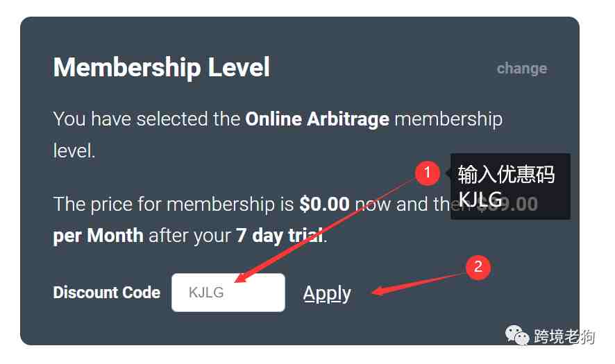
Task: Click the KJLG code inside the dark tooltip
Action: [480, 199]
